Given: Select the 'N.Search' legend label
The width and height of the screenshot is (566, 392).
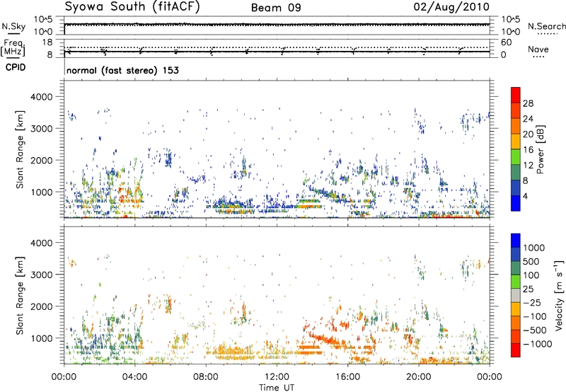Looking at the screenshot, I should pos(546,26).
